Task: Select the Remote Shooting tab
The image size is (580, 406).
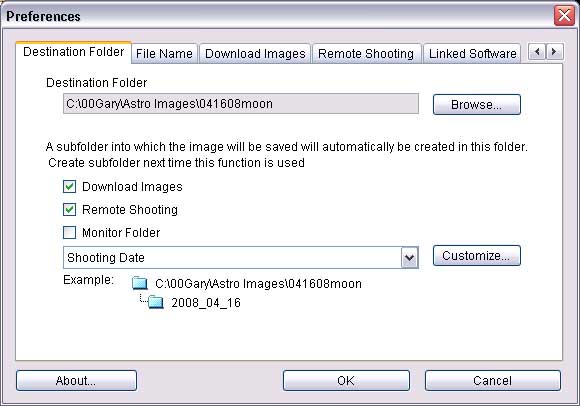Action: (x=366, y=54)
